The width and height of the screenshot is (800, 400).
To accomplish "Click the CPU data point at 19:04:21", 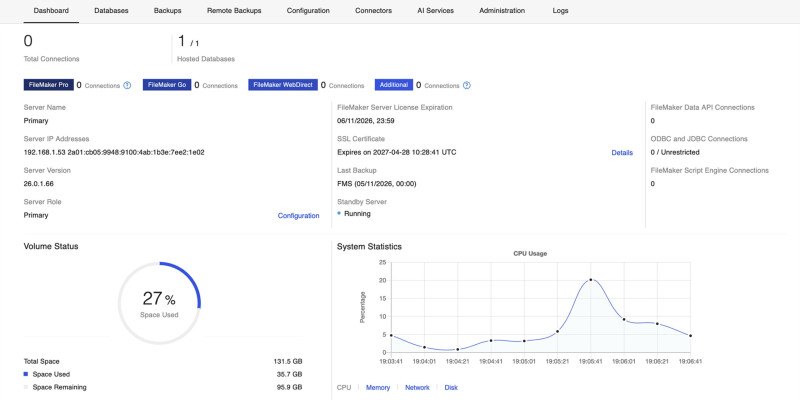I will pyautogui.click(x=458, y=349).
